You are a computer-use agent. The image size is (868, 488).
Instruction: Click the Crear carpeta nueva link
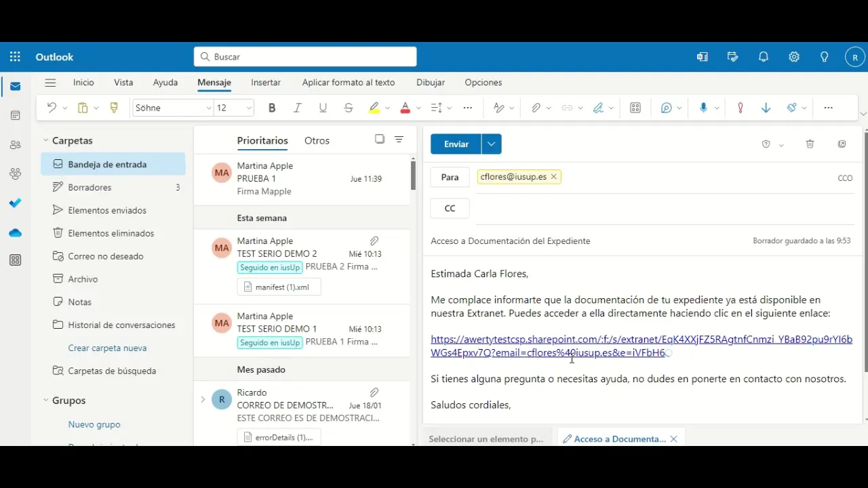click(x=107, y=348)
